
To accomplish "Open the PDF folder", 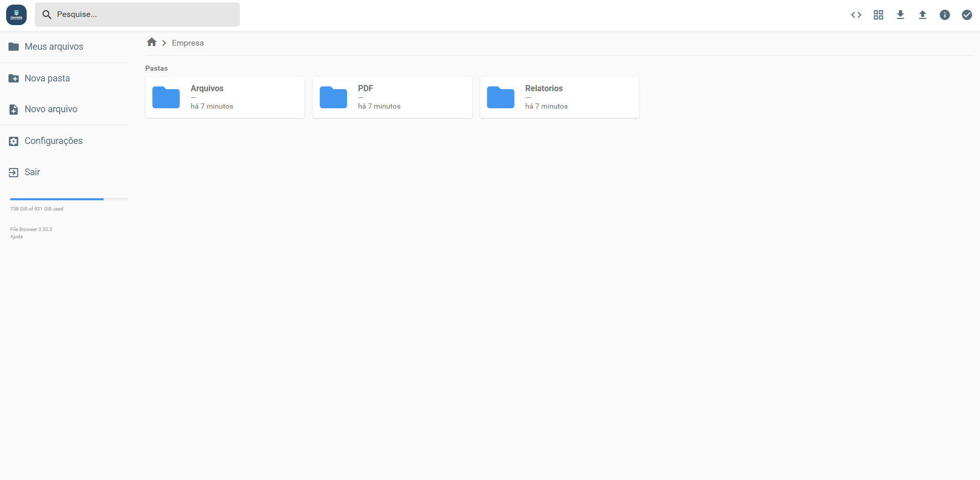I will click(x=392, y=97).
